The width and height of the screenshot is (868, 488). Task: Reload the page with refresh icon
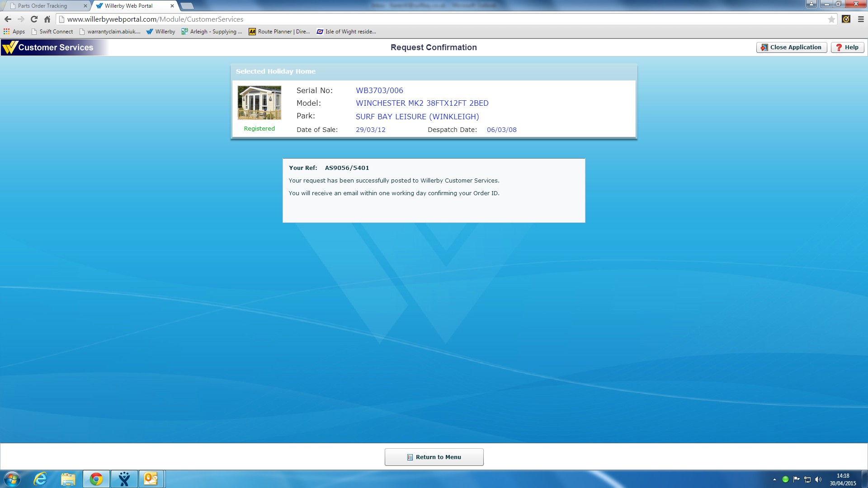pos(34,19)
